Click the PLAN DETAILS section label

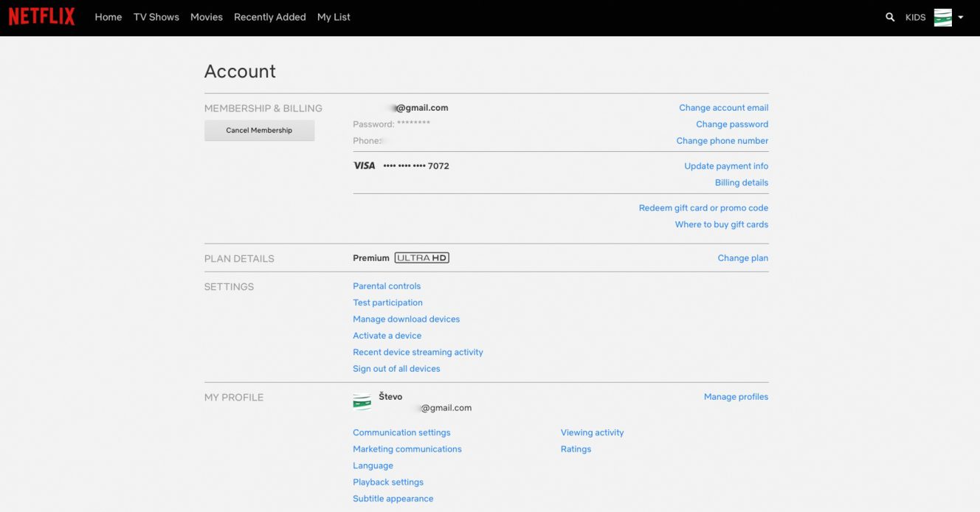coord(239,259)
